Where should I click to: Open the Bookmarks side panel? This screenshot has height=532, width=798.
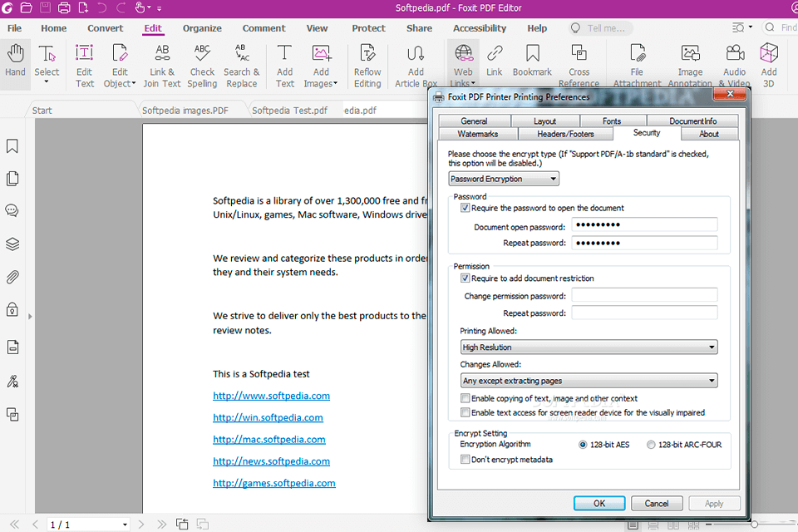coord(12,146)
